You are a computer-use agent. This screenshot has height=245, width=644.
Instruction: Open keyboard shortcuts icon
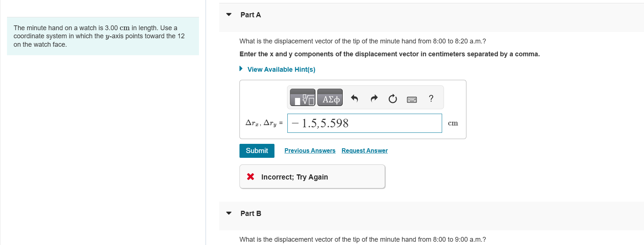click(412, 99)
